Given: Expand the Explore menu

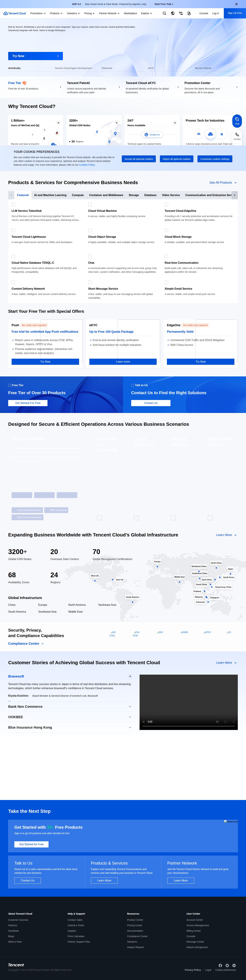Looking at the screenshot, I should click(147, 13).
